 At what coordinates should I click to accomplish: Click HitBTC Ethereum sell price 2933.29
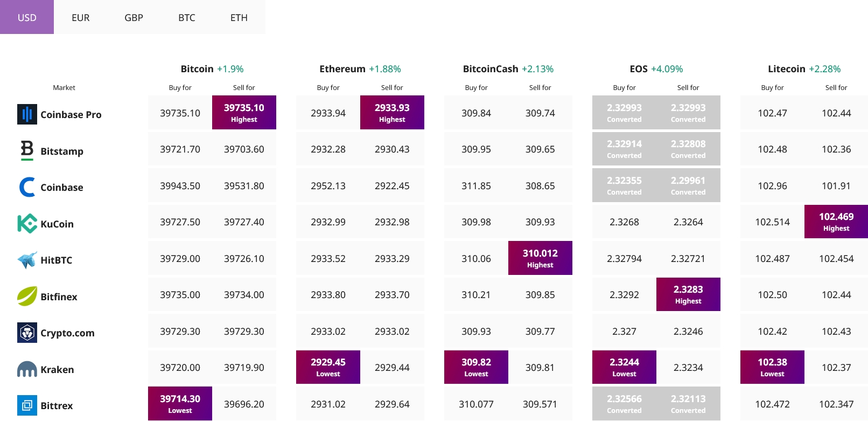pyautogui.click(x=392, y=258)
